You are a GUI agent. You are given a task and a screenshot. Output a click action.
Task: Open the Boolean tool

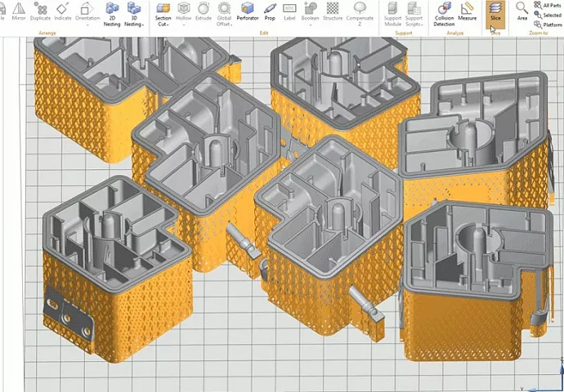[310, 11]
